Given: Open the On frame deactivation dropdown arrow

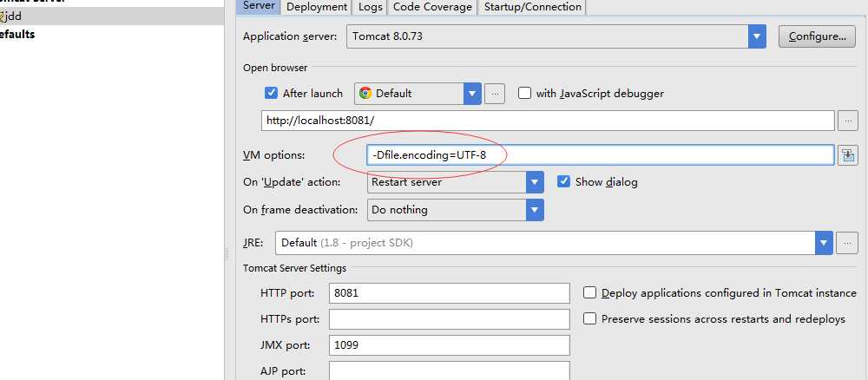Looking at the screenshot, I should [x=535, y=210].
